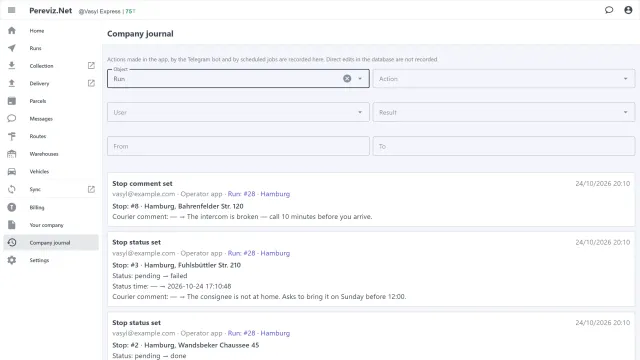Open the Result dropdown
The image size is (640, 360).
[504, 112]
